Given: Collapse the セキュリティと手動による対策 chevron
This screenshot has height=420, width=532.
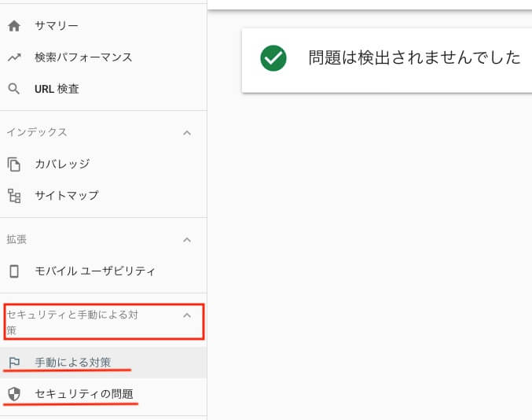Looking at the screenshot, I should [x=187, y=315].
